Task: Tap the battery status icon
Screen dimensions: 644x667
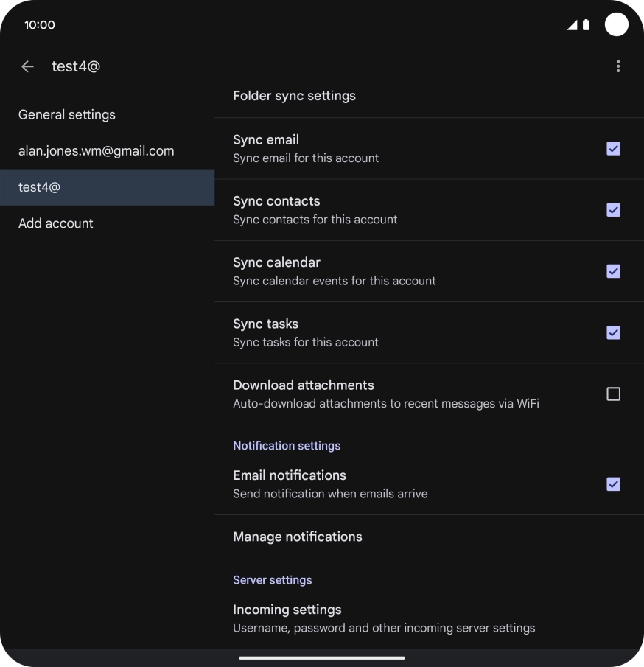Action: coord(586,25)
